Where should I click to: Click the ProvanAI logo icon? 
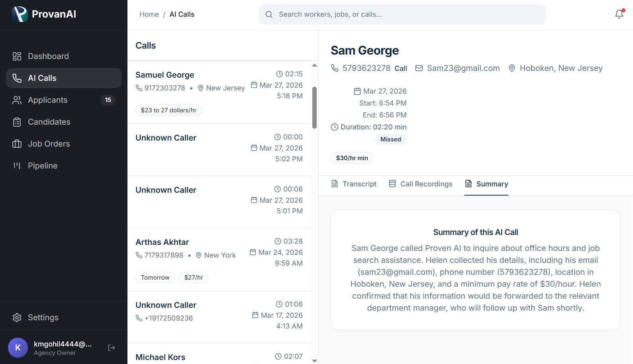point(20,14)
